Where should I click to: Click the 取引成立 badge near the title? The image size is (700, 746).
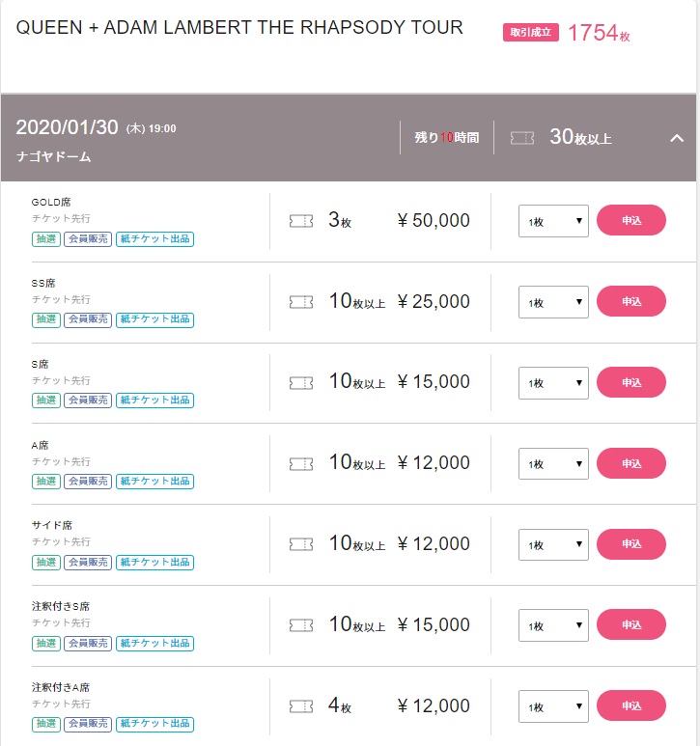(x=531, y=33)
